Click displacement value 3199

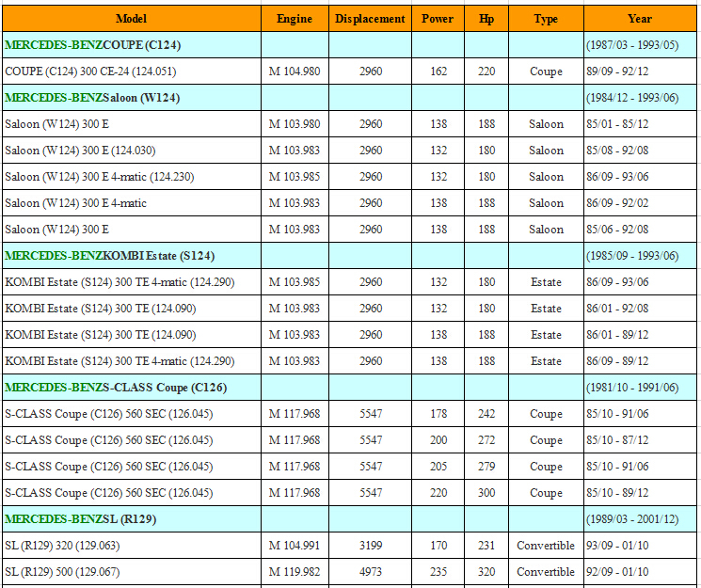tap(371, 546)
